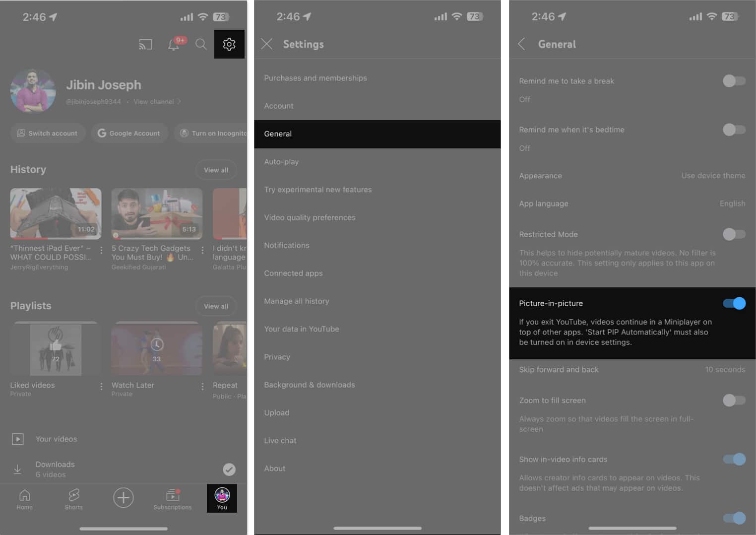The width and height of the screenshot is (756, 535).
Task: Tap Turn on Incognito button
Action: coord(211,133)
